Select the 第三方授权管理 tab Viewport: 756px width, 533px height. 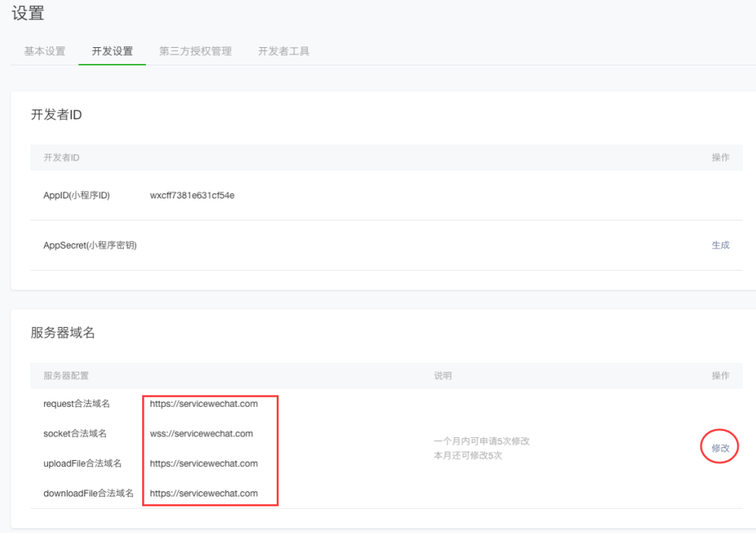(x=195, y=52)
